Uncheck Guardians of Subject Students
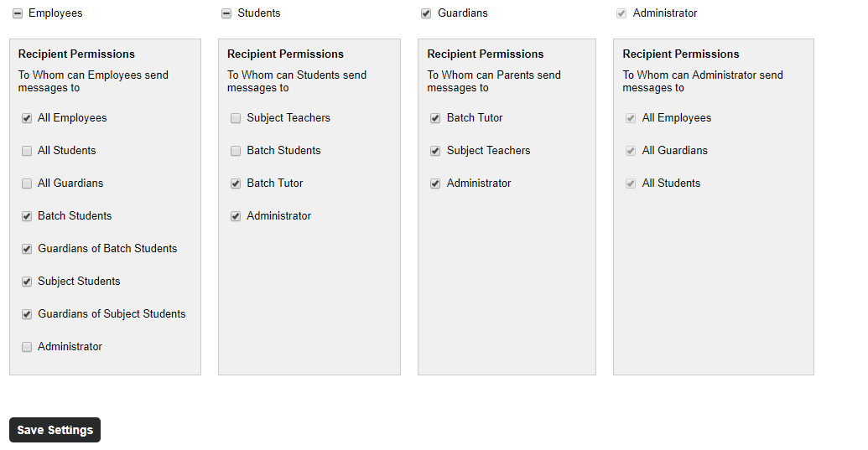Screen dimensions: 868x450 coord(27,314)
